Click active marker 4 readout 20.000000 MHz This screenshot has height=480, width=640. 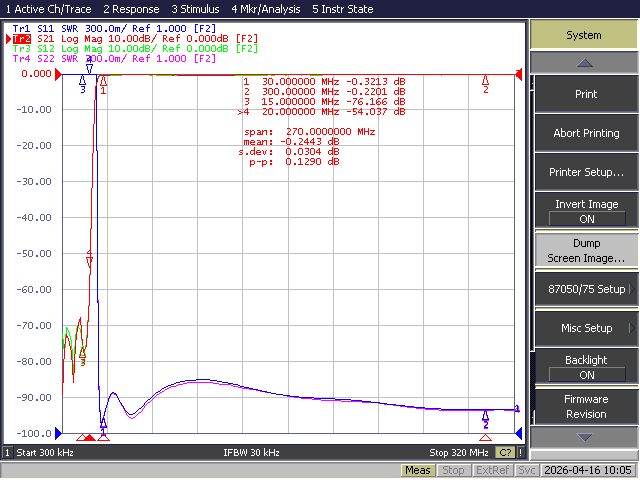[322, 112]
